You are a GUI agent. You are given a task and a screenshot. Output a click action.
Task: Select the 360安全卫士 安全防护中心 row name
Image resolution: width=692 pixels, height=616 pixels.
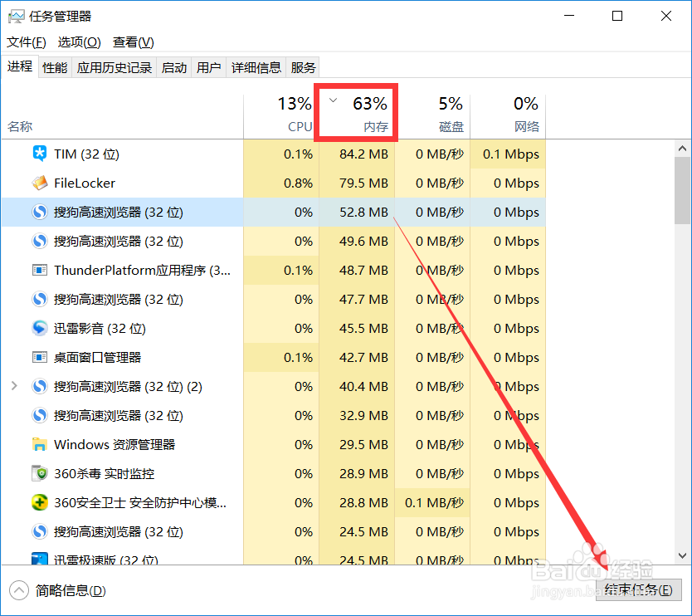[140, 502]
